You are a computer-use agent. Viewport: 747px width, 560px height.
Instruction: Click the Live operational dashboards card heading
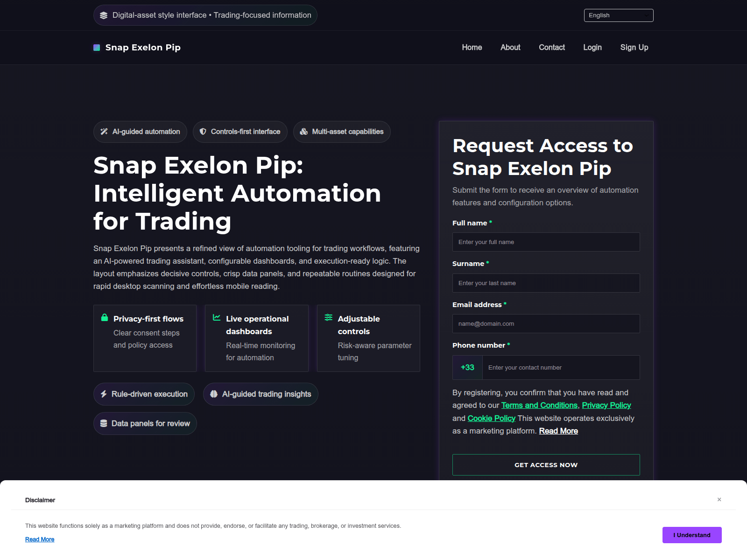click(257, 325)
